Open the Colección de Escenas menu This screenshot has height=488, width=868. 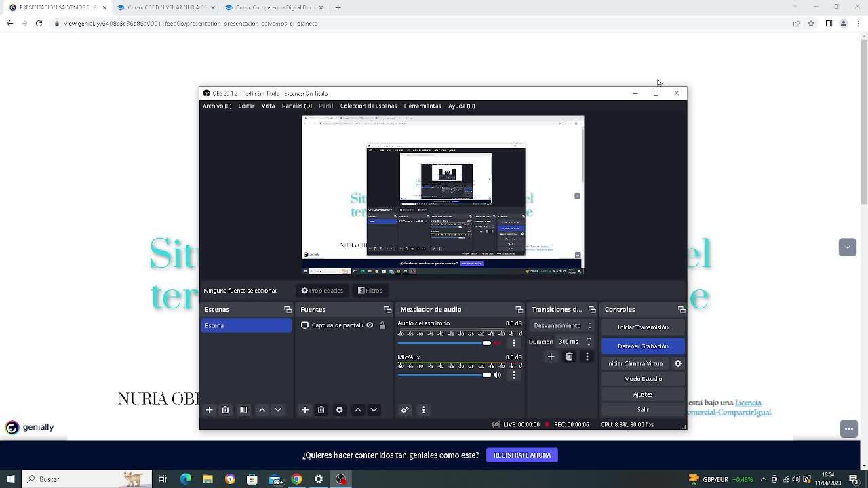(x=368, y=106)
